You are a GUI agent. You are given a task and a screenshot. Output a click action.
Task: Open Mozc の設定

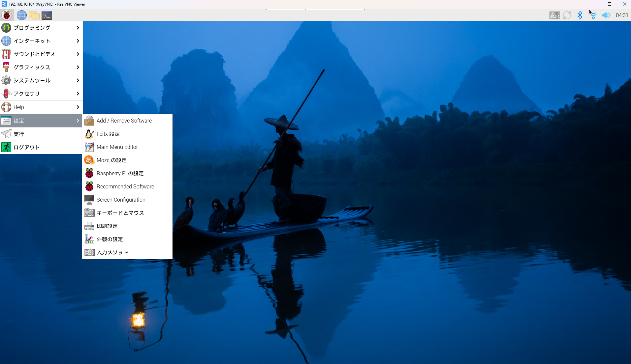tap(127, 160)
